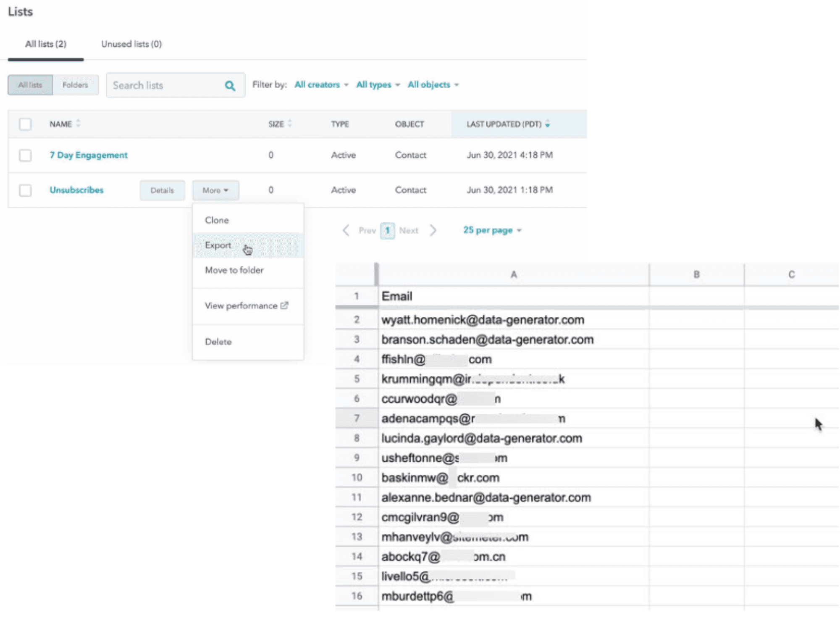The width and height of the screenshot is (840, 624).
Task: Go to previous page arrow
Action: pos(346,230)
